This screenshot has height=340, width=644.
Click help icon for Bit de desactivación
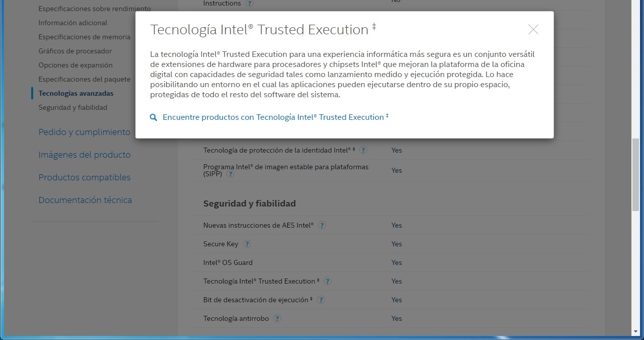pos(321,300)
